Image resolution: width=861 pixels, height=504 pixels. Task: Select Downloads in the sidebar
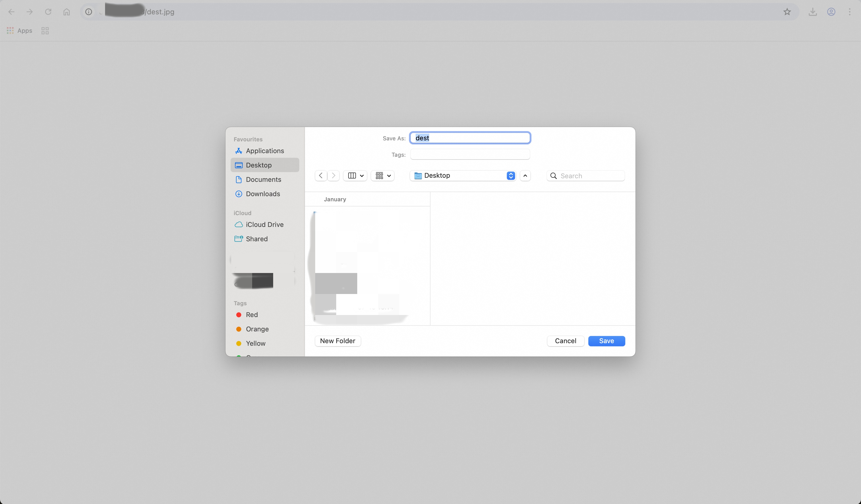[x=263, y=194]
